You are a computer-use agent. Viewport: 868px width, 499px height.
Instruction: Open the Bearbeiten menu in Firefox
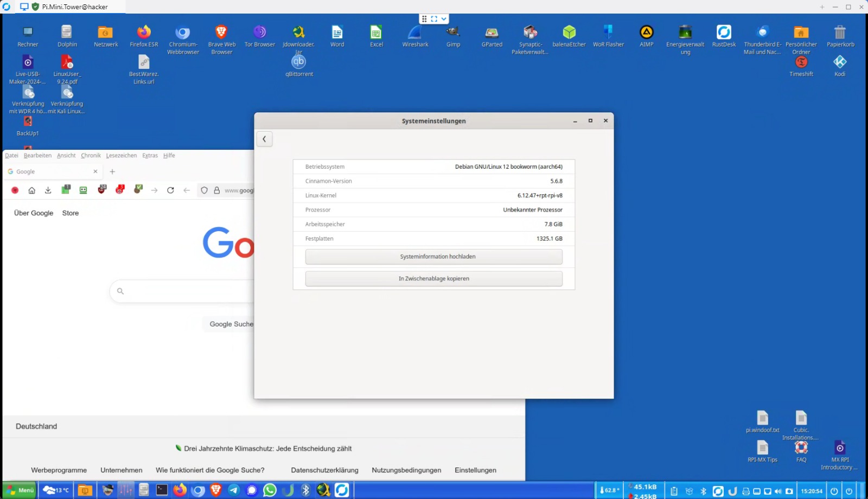pos(37,155)
